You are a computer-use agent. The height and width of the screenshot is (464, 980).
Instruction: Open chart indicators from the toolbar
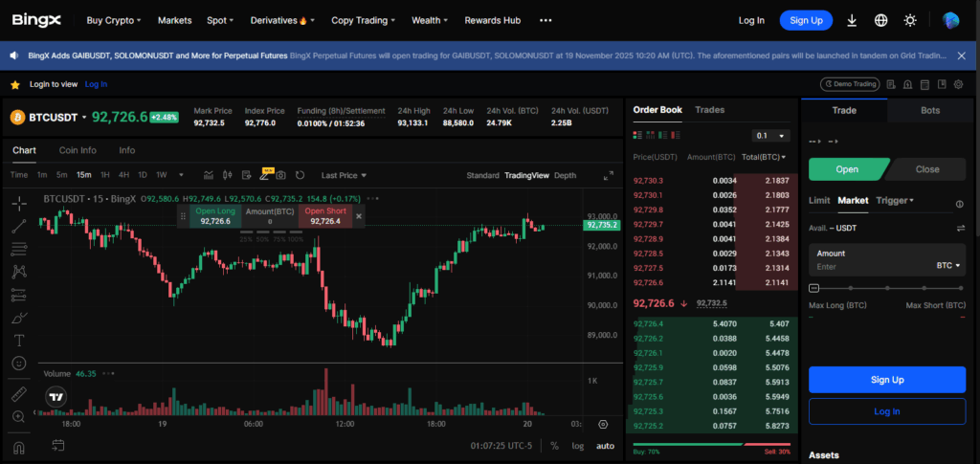(208, 175)
